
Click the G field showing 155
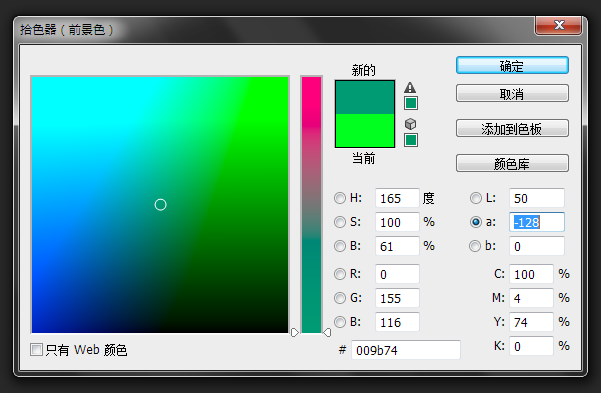click(x=397, y=298)
